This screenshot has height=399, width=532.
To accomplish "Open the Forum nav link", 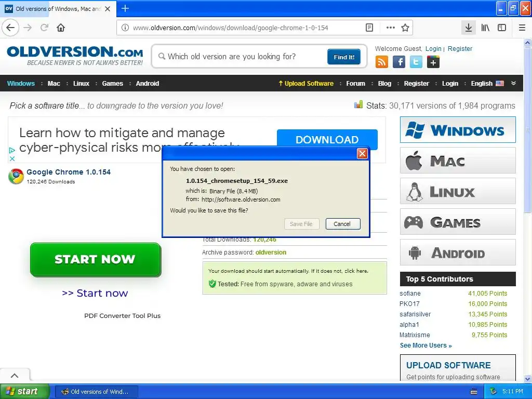I will point(355,84).
